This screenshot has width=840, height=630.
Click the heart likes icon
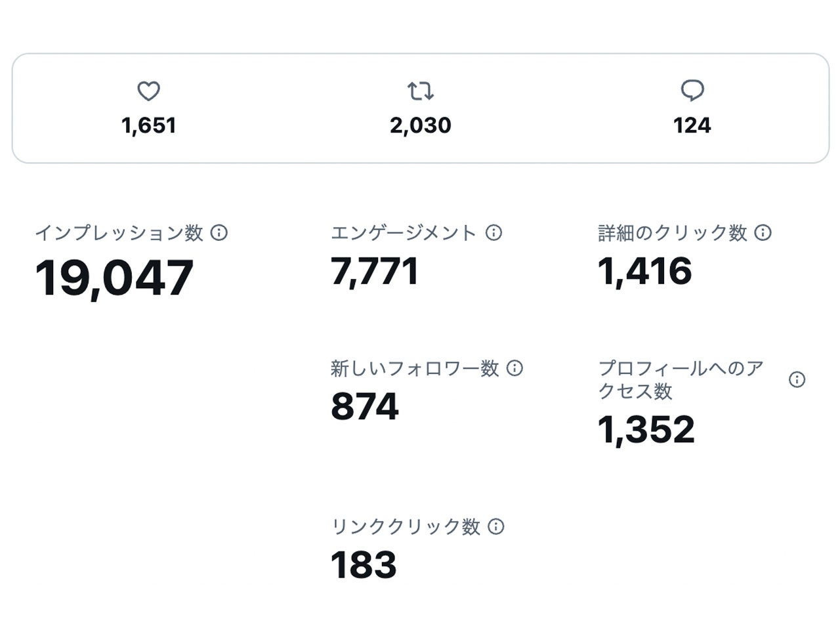tap(149, 91)
